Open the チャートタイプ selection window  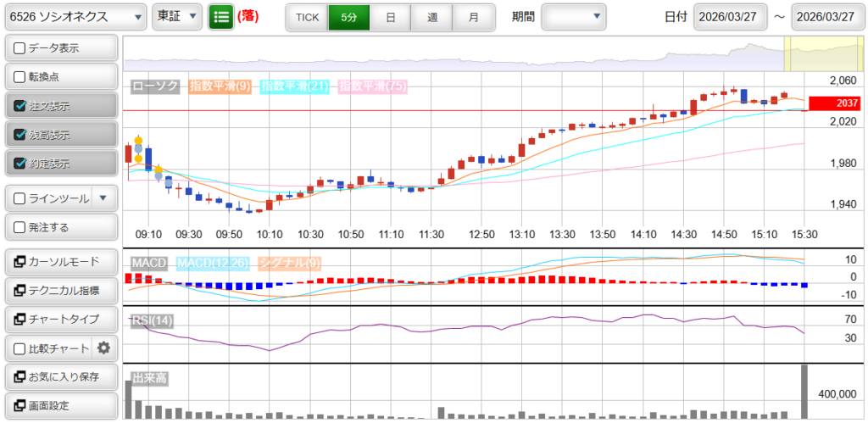tap(60, 320)
